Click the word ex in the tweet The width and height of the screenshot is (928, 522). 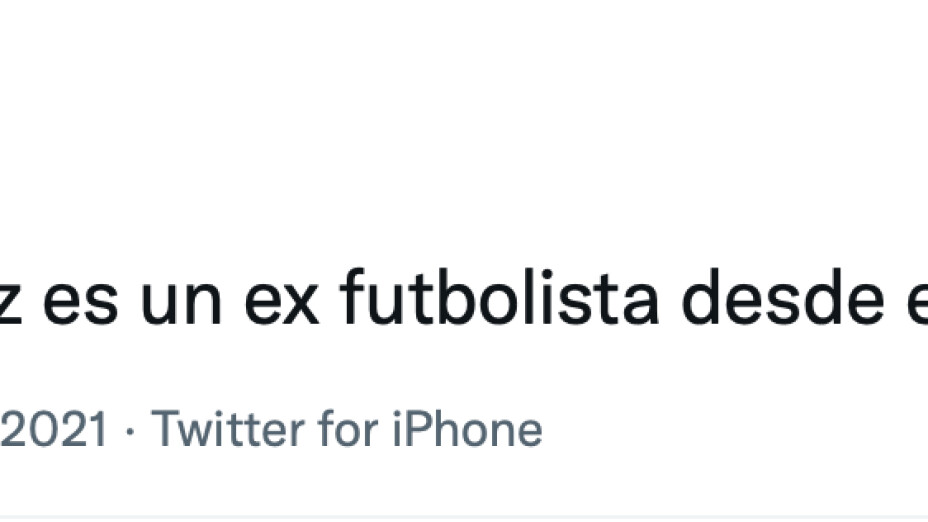click(x=282, y=304)
